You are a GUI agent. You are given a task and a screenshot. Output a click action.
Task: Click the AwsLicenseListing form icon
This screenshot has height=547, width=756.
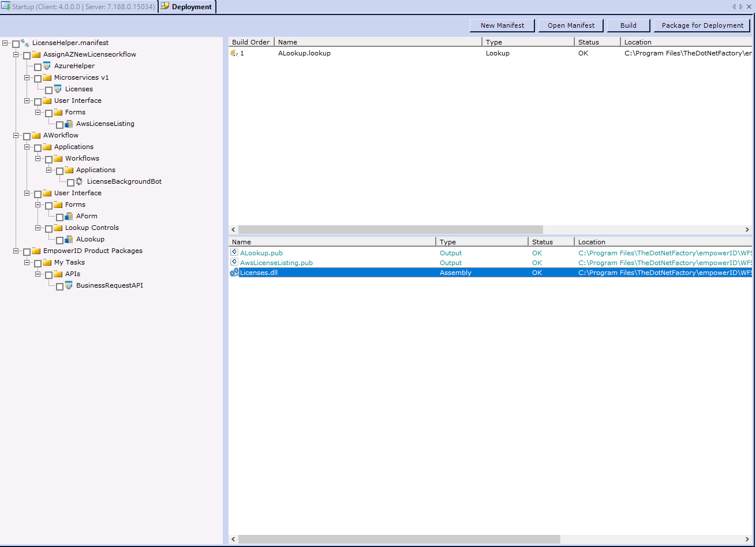[69, 124]
